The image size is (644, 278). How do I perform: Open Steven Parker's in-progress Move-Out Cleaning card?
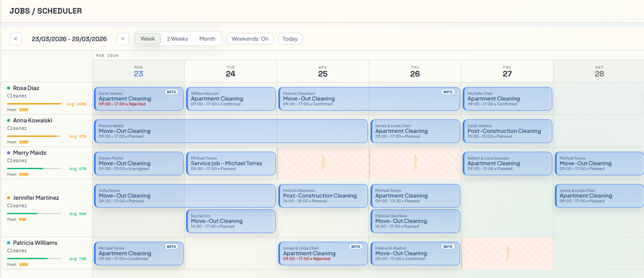click(x=138, y=163)
